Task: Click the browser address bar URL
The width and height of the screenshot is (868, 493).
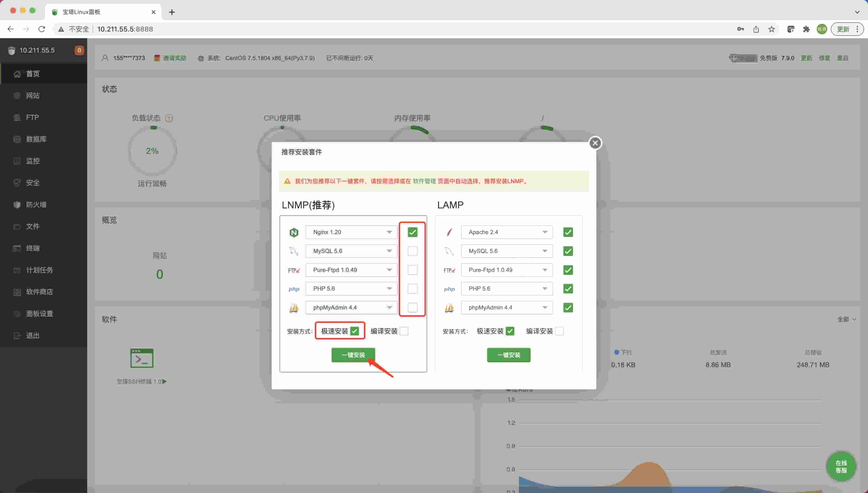Action: [x=125, y=29]
